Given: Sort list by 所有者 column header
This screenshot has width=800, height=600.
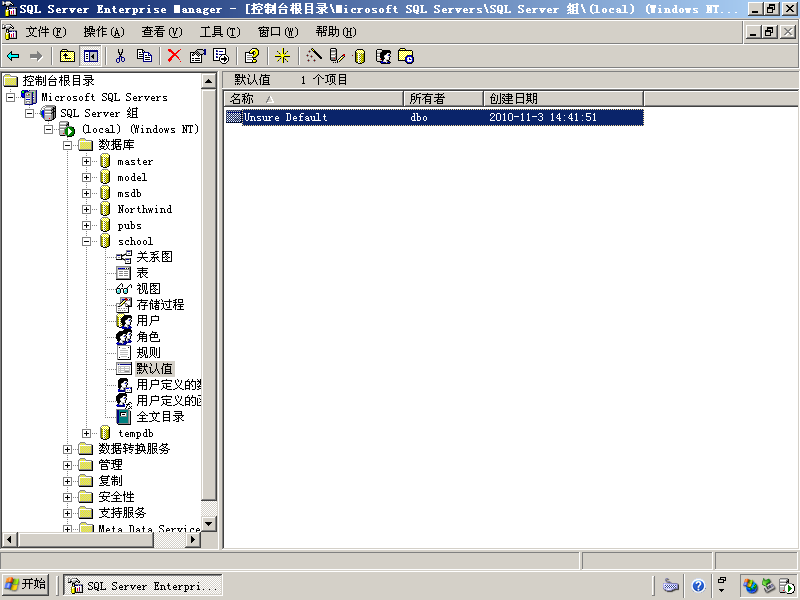Looking at the screenshot, I should (443, 98).
